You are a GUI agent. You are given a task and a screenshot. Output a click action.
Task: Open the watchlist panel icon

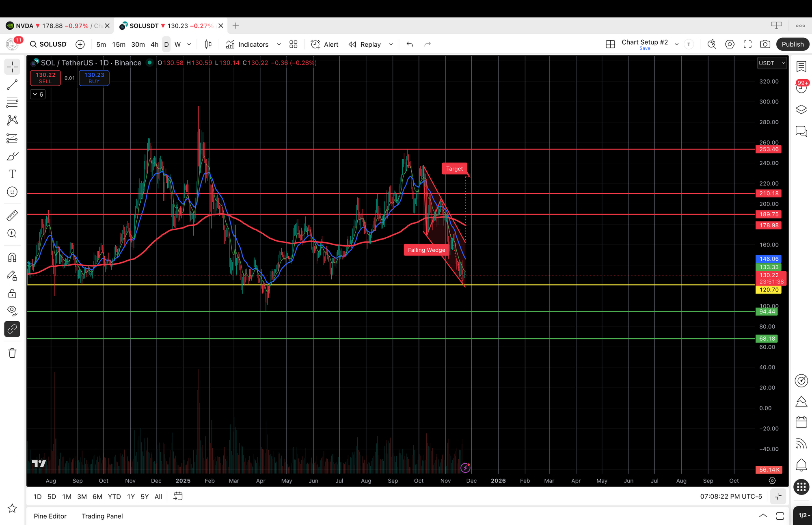point(801,67)
